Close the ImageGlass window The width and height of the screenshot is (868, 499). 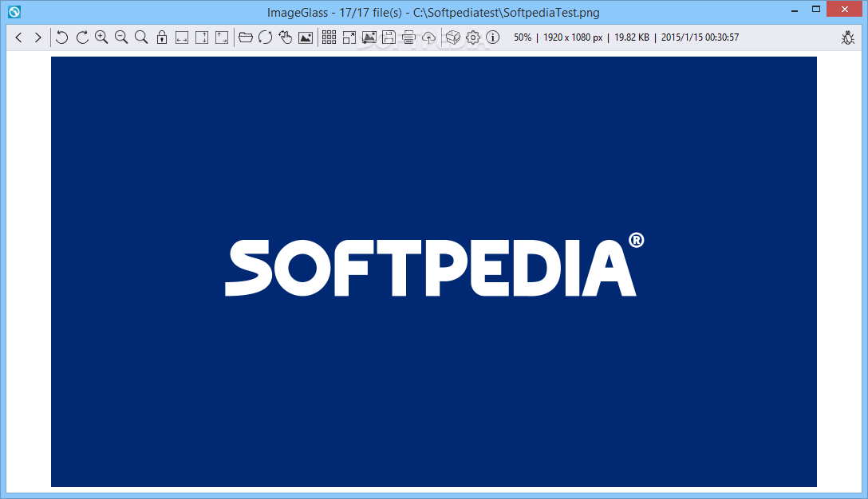click(844, 10)
